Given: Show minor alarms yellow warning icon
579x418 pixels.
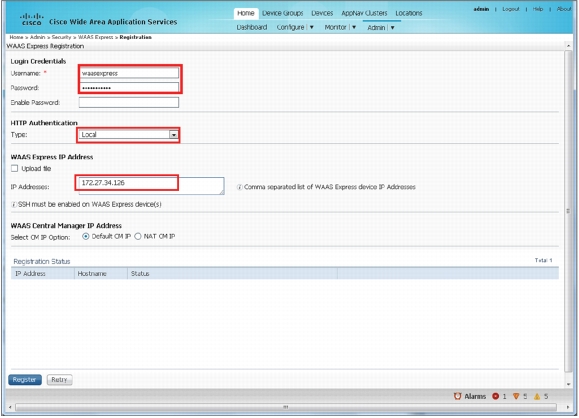Looking at the screenshot, I should (x=537, y=396).
